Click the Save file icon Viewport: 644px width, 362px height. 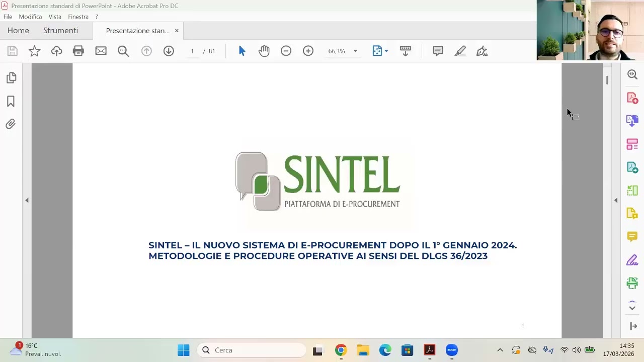[x=12, y=51]
